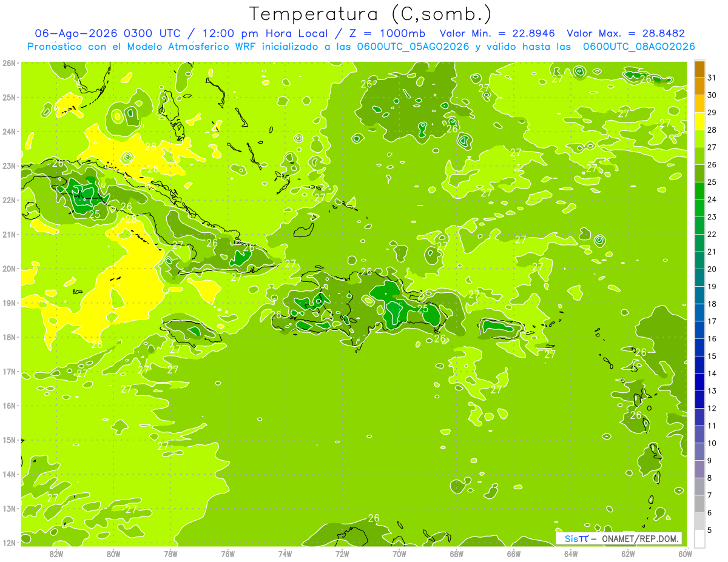
Task: Click the '78W' longitude axis label
Action: pyautogui.click(x=170, y=554)
